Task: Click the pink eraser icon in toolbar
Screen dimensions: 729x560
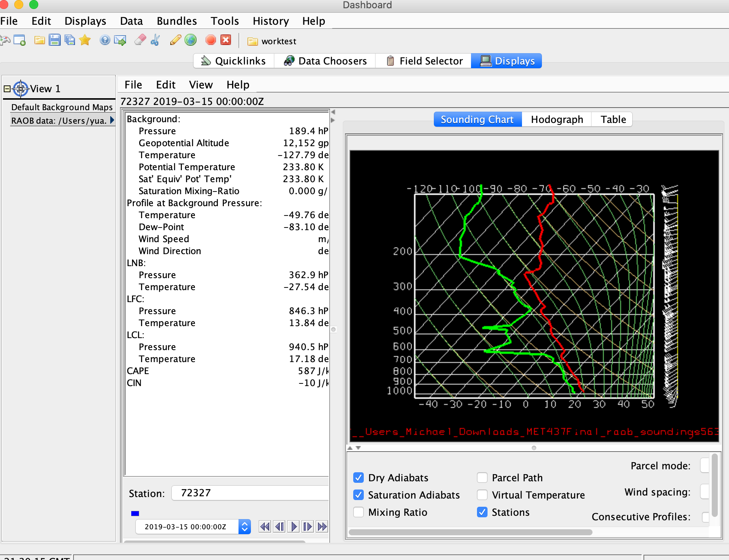Action: pos(140,40)
